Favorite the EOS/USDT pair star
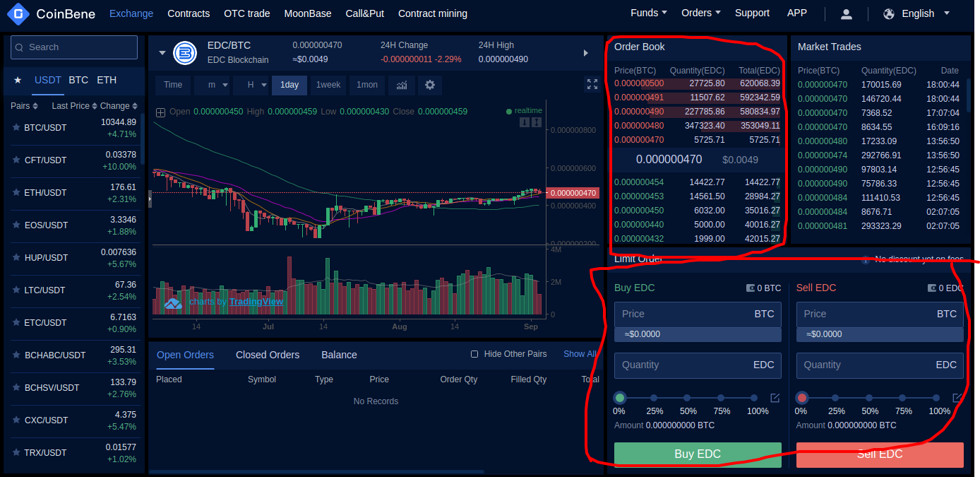The image size is (980, 477). click(16, 225)
